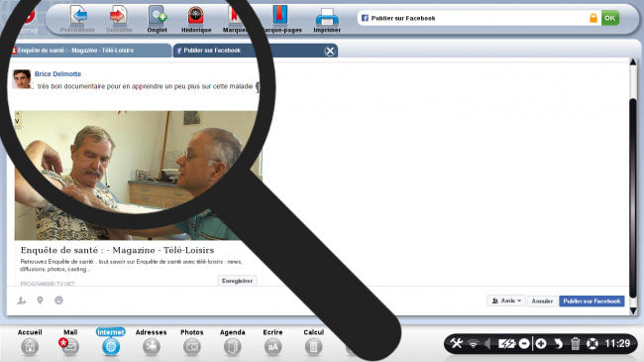Tag friends with the add-person icon
This screenshot has height=362, width=644.
[22, 301]
